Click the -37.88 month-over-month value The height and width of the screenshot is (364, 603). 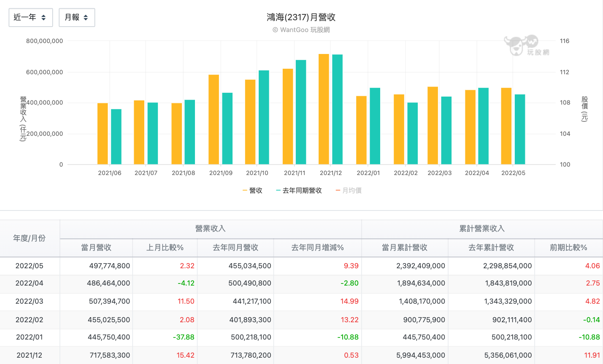click(184, 337)
